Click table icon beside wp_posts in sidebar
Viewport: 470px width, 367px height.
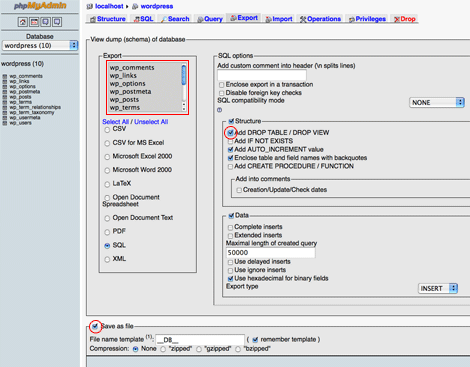click(5, 97)
